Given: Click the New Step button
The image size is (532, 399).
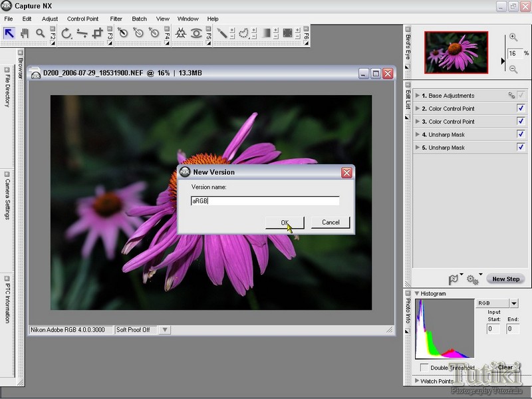Looking at the screenshot, I should click(x=506, y=279).
